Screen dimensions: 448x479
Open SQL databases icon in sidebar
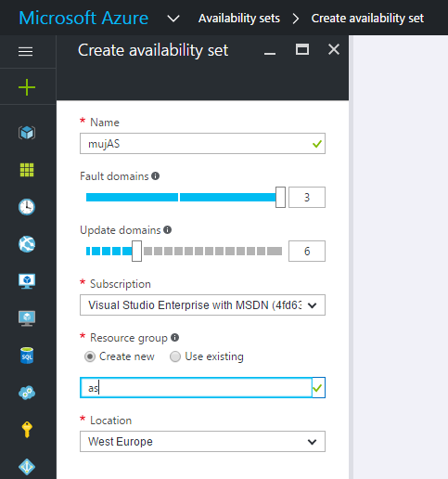coord(27,356)
